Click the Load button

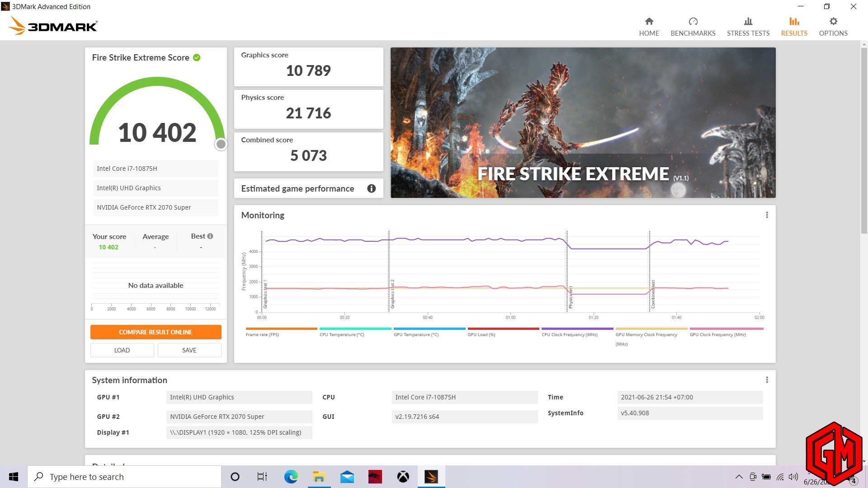click(x=122, y=350)
